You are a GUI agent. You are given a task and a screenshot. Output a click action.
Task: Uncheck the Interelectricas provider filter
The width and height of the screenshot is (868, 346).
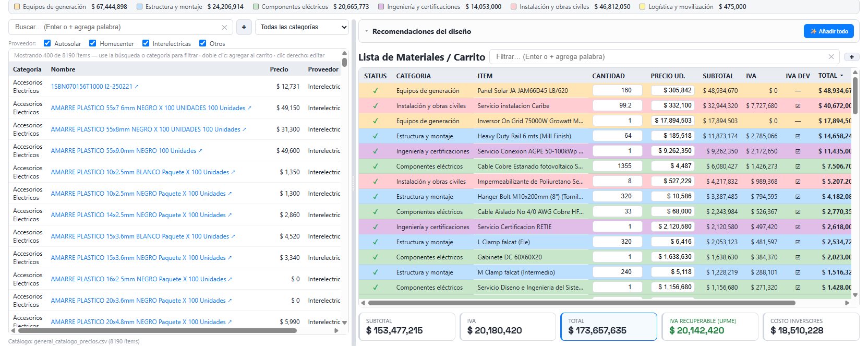146,43
